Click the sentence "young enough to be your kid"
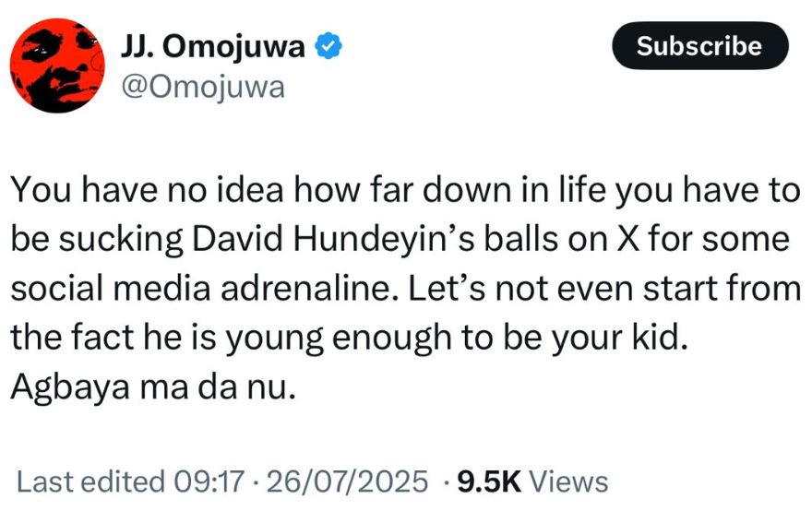This screenshot has width=812, height=511. coord(476,336)
